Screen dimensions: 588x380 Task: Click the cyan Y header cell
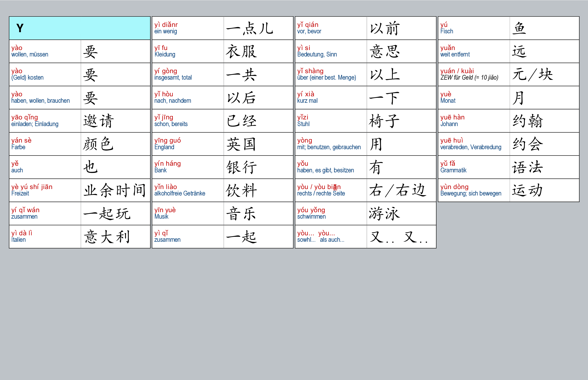(x=79, y=28)
